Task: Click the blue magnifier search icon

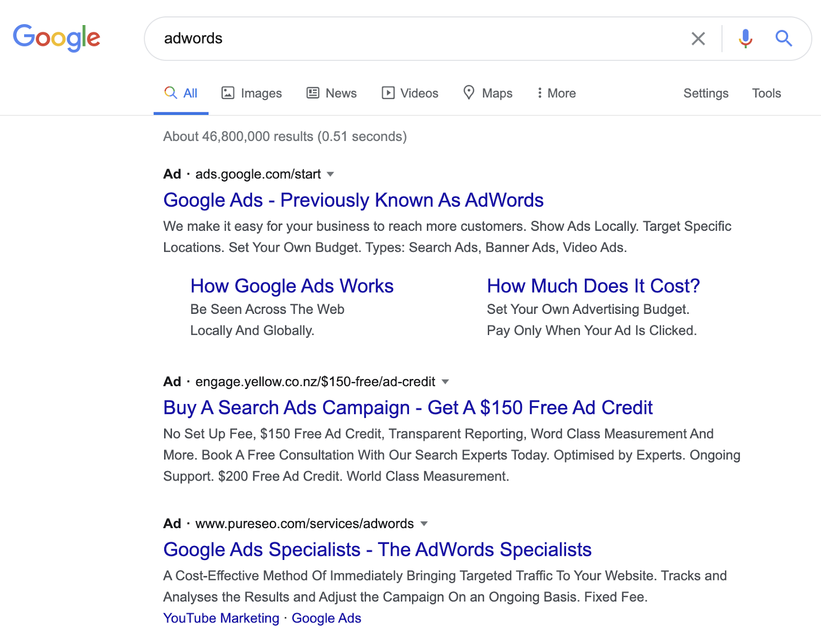Action: pos(784,38)
